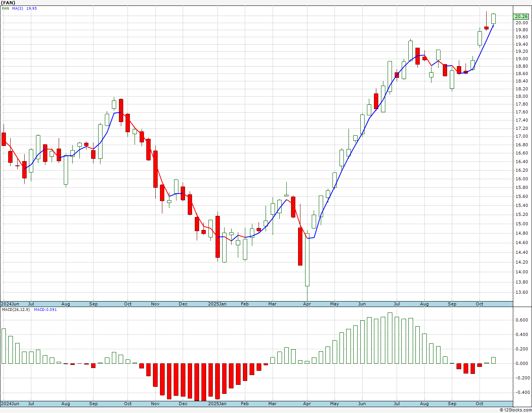Click the 17.00 price axis label

(x=521, y=136)
